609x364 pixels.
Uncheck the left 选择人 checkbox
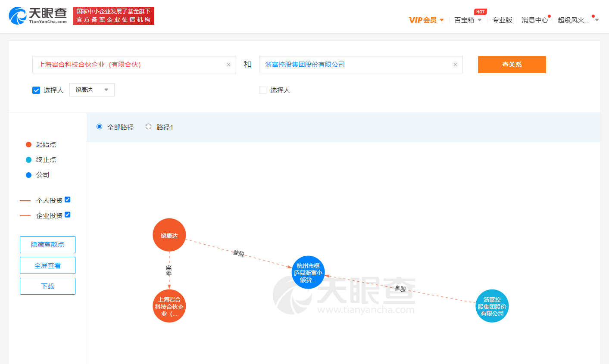point(36,90)
